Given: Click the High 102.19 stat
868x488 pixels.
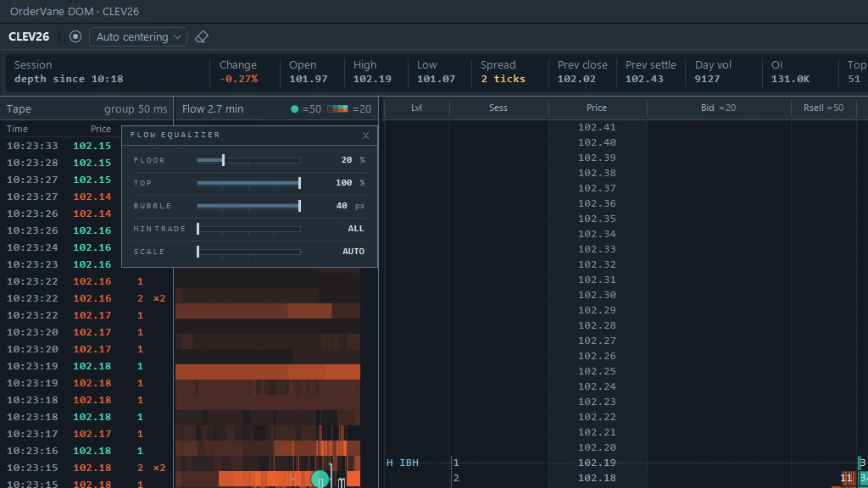Looking at the screenshot, I should coord(372,72).
